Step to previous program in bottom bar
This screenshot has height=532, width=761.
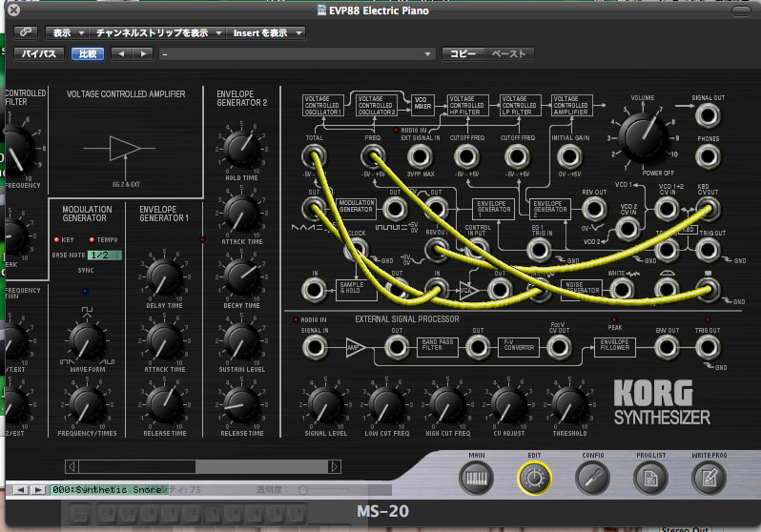[x=20, y=490]
